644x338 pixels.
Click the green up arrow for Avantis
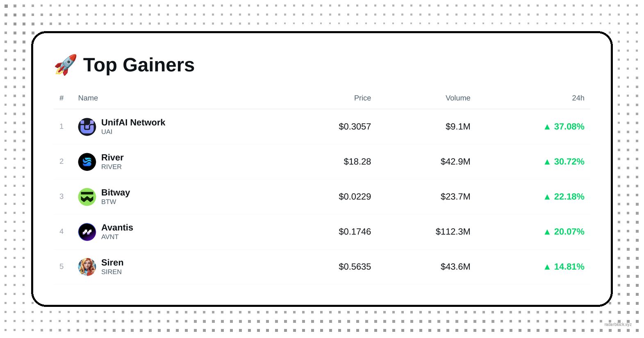(x=547, y=232)
